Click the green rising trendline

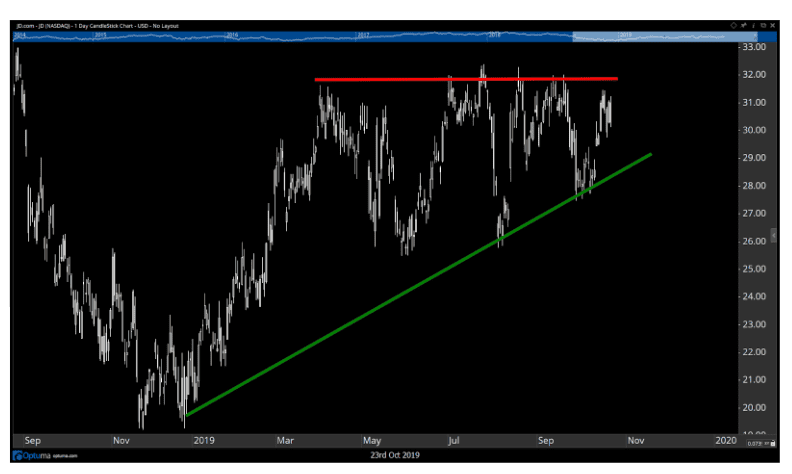tap(419, 285)
